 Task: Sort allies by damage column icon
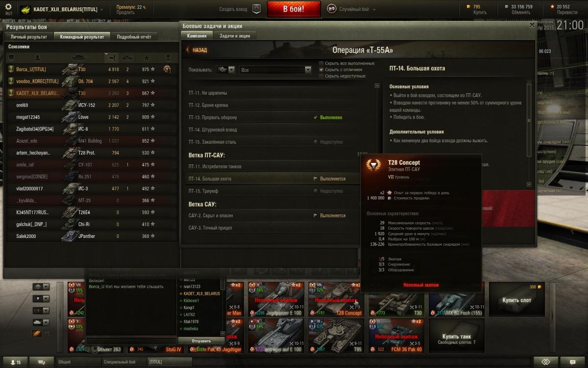(x=111, y=57)
